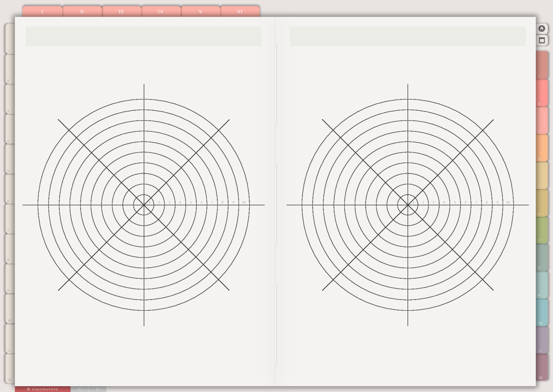Select right gold tab 6
This screenshot has width=553, height=392.
[542, 203]
